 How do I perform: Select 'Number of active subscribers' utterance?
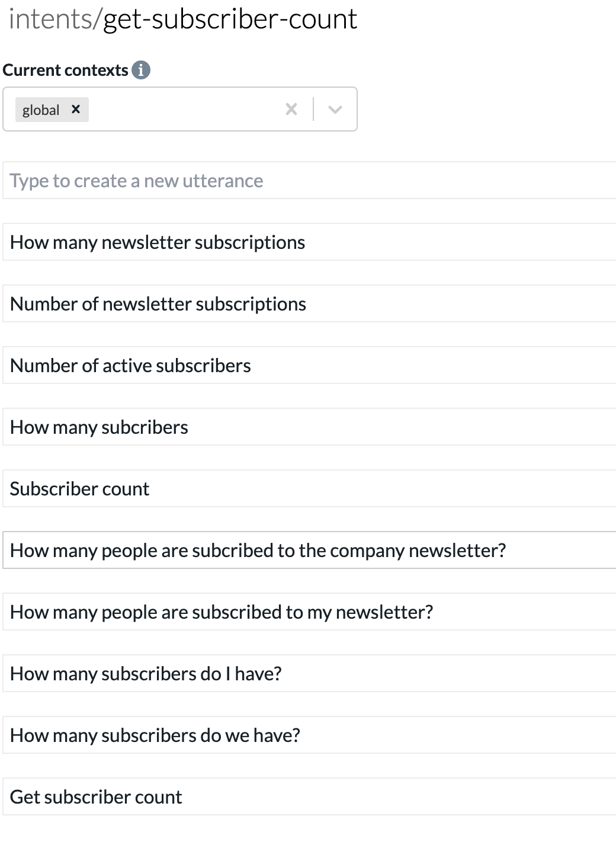click(309, 365)
